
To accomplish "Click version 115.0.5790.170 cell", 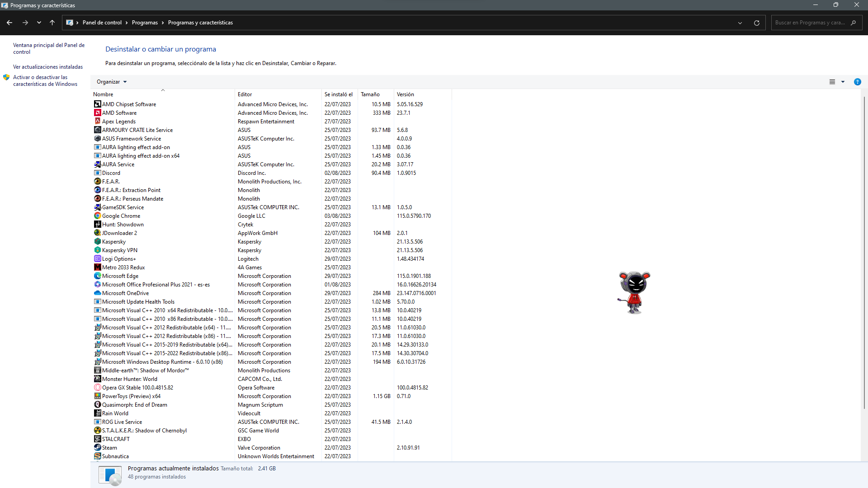I will tap(414, 216).
